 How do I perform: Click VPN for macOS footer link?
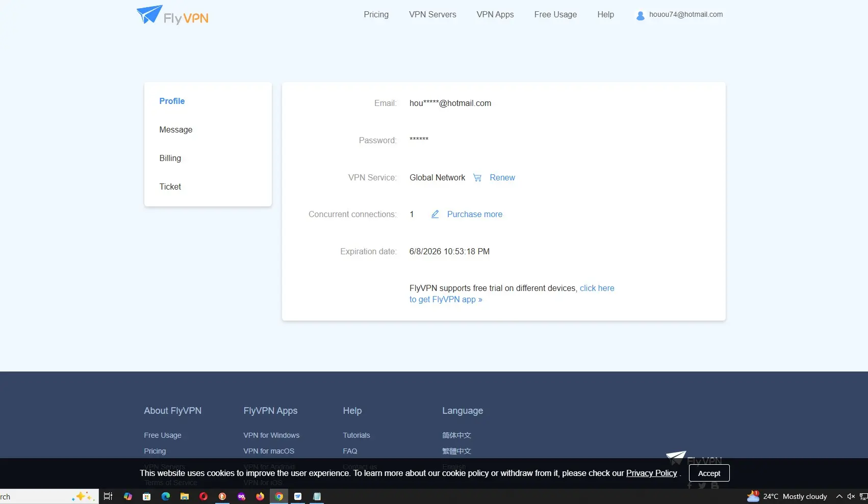point(269,451)
